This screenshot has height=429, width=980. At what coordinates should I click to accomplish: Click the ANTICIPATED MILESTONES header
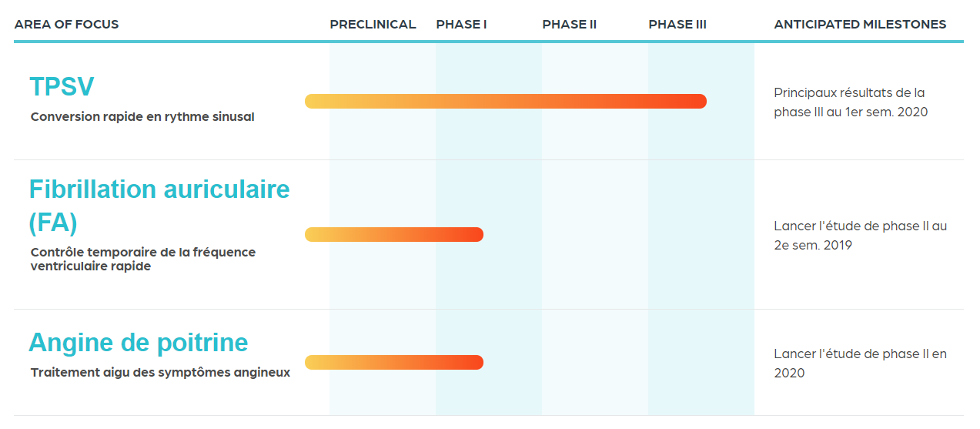click(860, 24)
